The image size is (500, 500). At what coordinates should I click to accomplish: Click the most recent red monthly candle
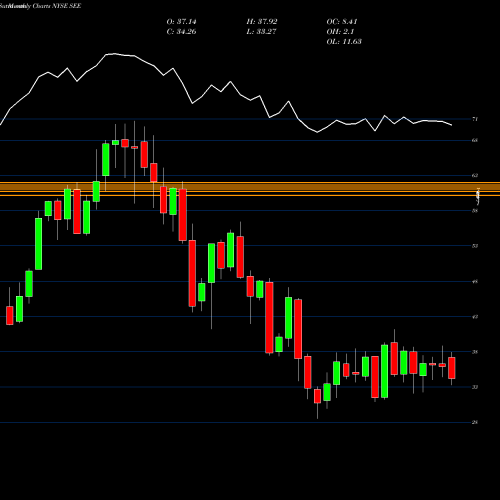pos(452,368)
